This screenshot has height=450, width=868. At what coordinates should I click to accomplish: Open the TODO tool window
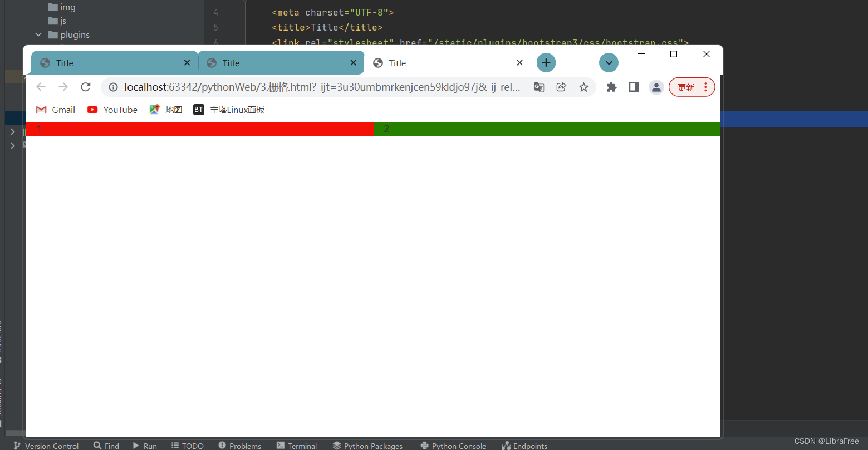188,446
